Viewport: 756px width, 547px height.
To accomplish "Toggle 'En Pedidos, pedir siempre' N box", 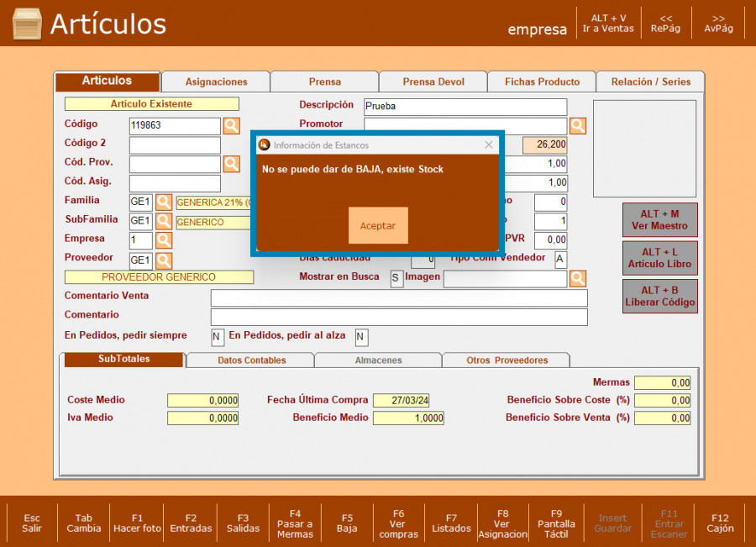I will (218, 337).
